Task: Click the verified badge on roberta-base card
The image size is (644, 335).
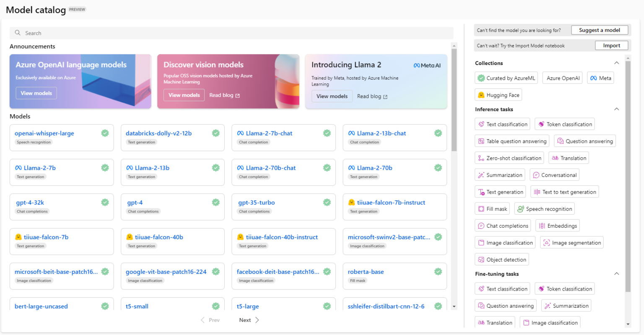Action: (438, 271)
